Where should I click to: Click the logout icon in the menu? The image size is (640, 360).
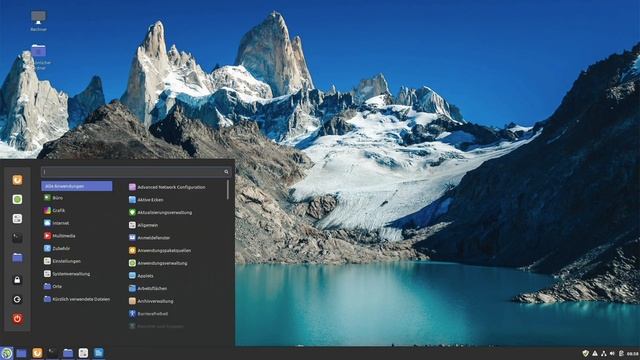click(17, 299)
